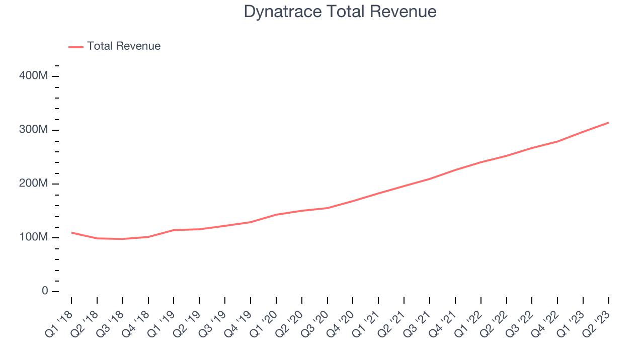Click the topmost y-axis tick mark

click(x=57, y=65)
